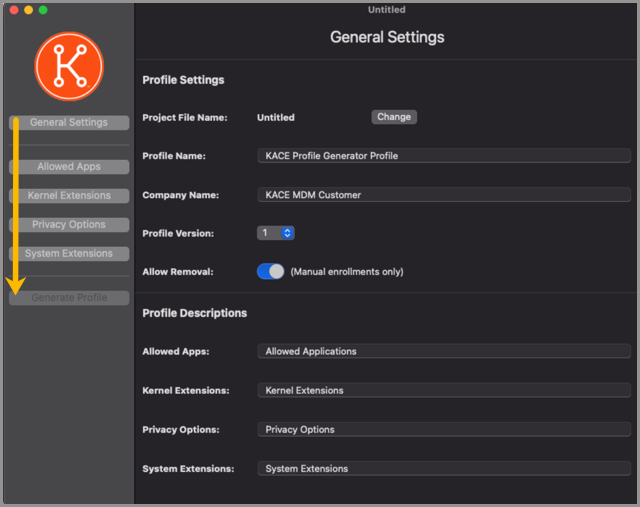Open the Kernel Extensions section
The height and width of the screenshot is (507, 640).
click(69, 196)
